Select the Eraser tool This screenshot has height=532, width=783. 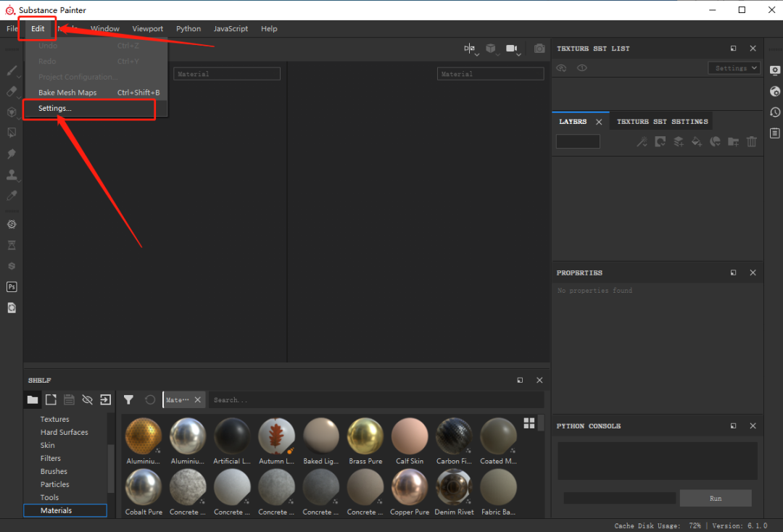click(12, 91)
